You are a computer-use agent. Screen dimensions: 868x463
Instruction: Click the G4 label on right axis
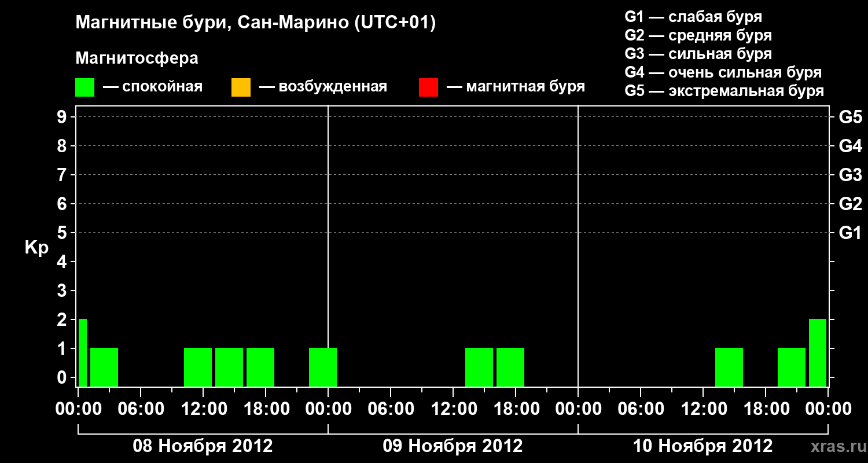point(851,146)
